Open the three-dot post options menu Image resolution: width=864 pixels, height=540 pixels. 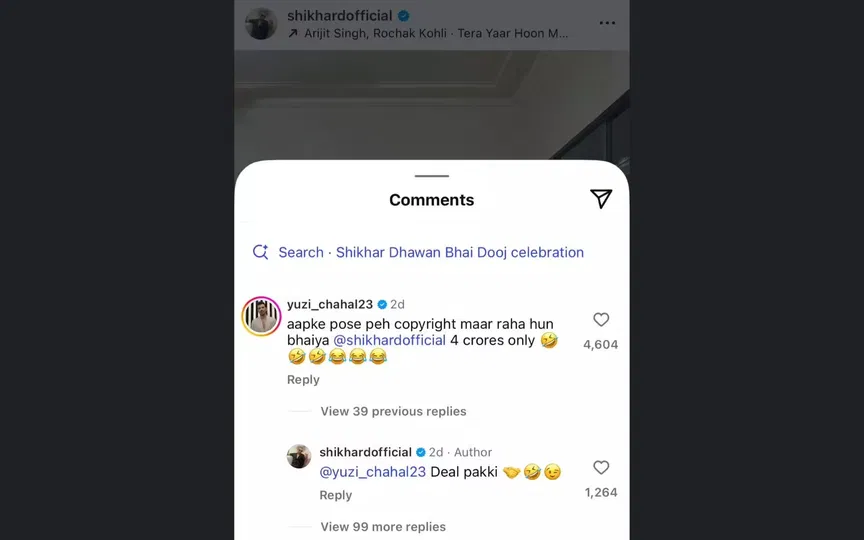607,23
